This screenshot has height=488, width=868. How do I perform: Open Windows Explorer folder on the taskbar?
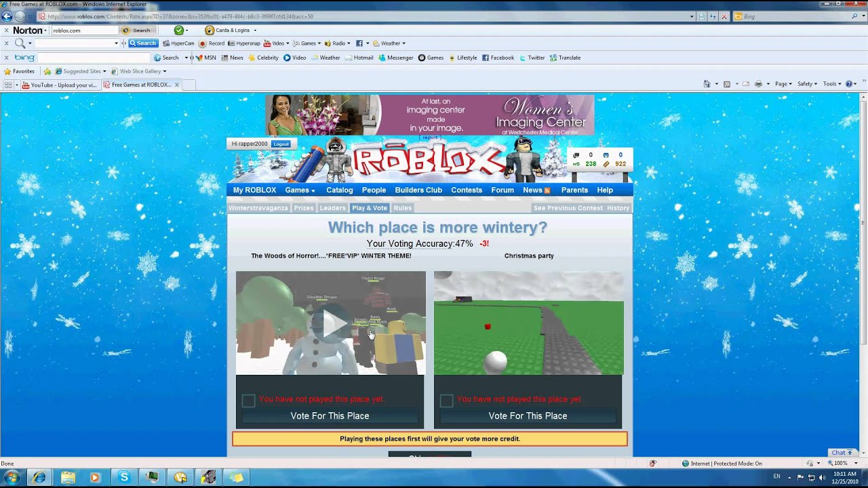(68, 478)
